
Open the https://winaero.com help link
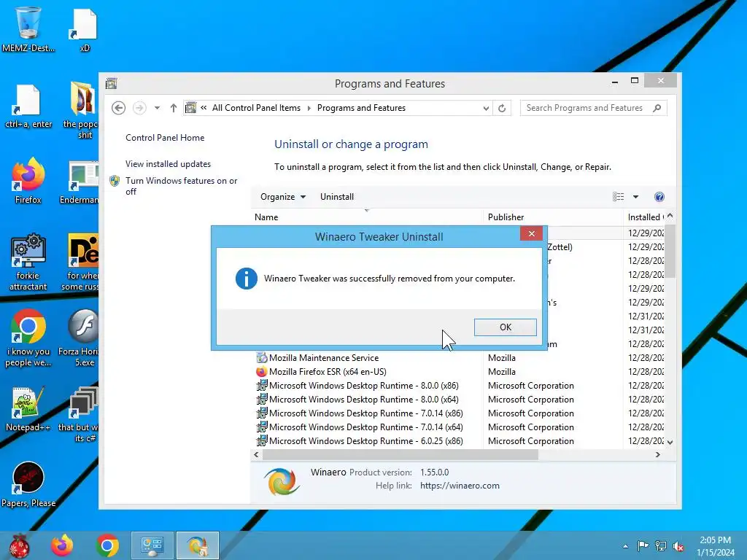coord(460,486)
